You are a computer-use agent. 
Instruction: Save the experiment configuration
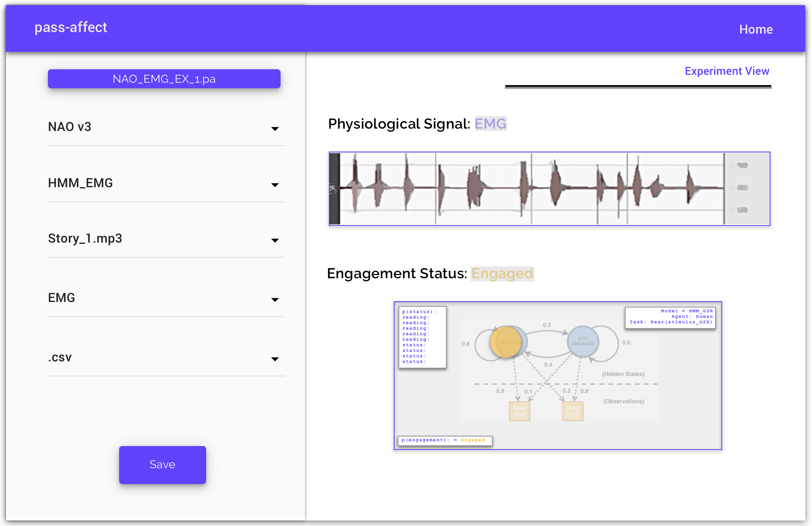pyautogui.click(x=163, y=465)
